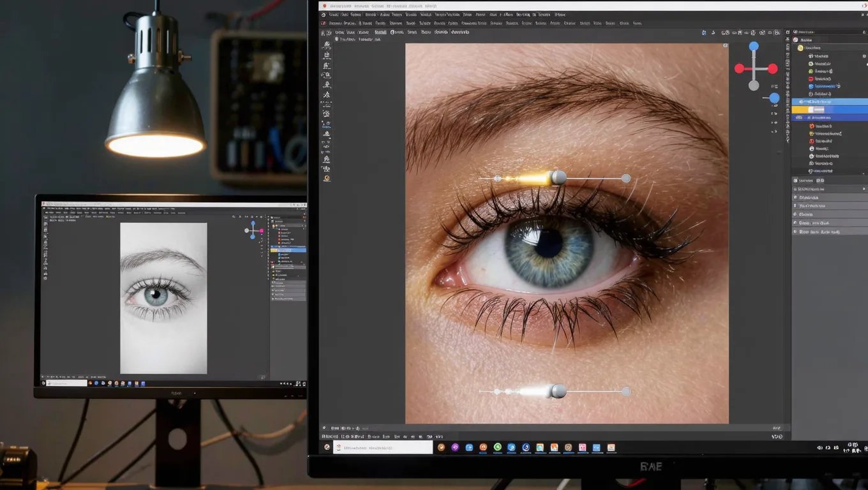Click the right end handle of the lower slider
Image resolution: width=868 pixels, height=490 pixels.
point(626,391)
